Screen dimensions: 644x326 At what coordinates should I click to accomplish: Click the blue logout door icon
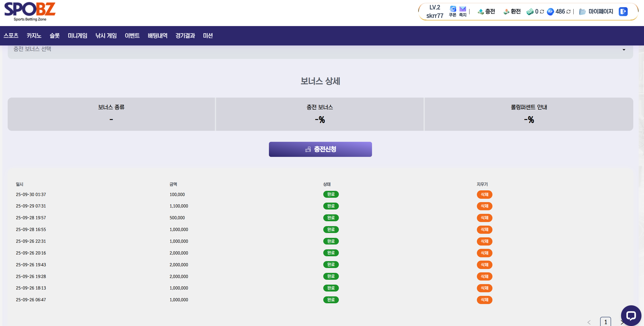tap(623, 11)
